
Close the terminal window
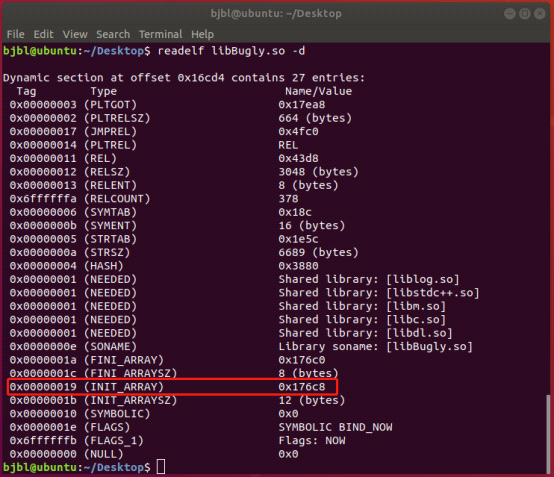click(x=540, y=14)
